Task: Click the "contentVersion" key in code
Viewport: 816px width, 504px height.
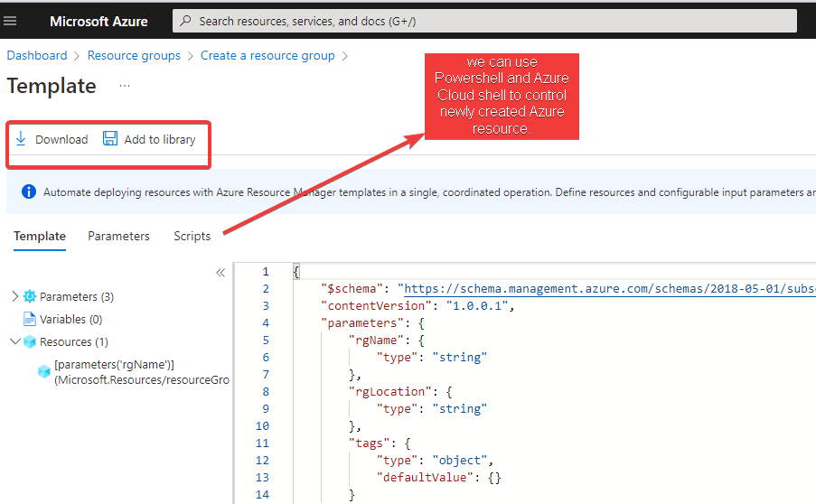Action: pyautogui.click(x=376, y=306)
